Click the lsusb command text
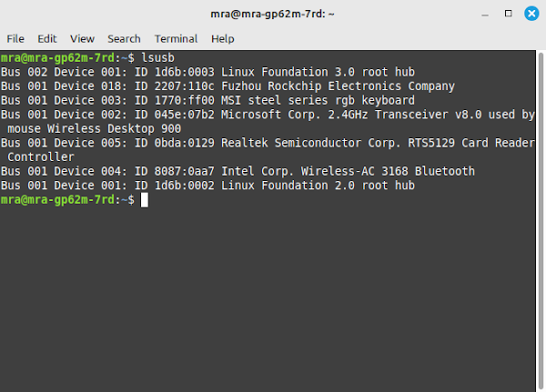 (x=157, y=58)
